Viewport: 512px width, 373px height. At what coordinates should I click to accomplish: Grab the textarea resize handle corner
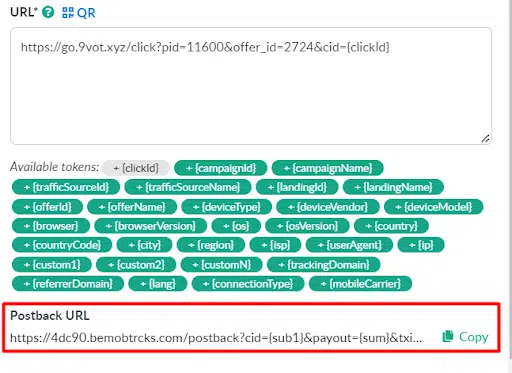pos(485,138)
